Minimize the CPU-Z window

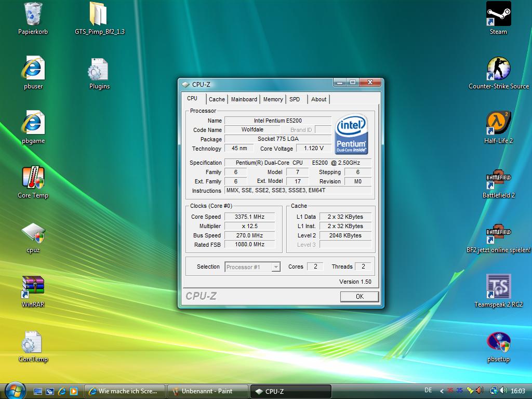click(x=340, y=83)
